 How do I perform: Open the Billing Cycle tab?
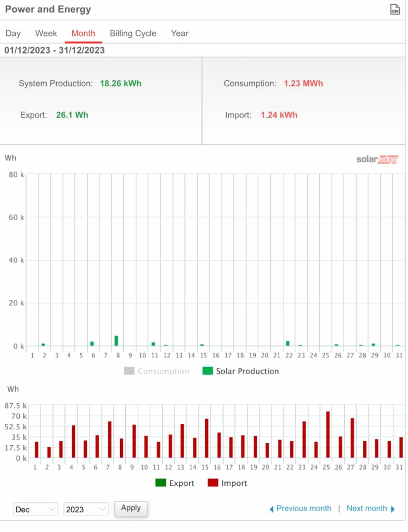click(x=133, y=33)
